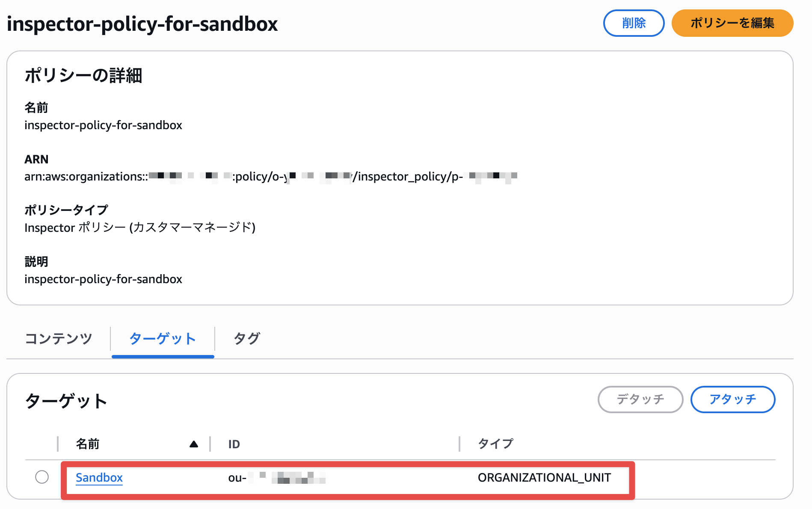Toggle the 名前 column sort arrow
The height and width of the screenshot is (509, 812).
(193, 444)
